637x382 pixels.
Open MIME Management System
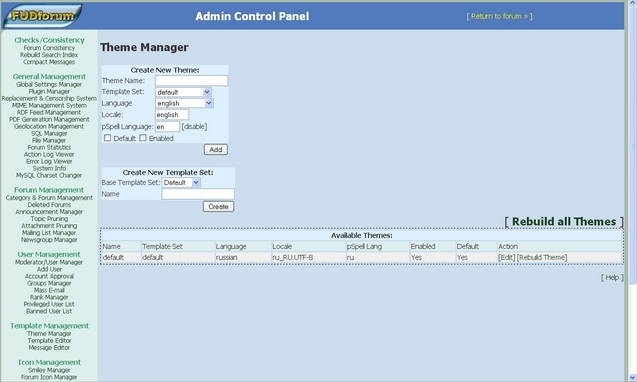[x=49, y=105]
